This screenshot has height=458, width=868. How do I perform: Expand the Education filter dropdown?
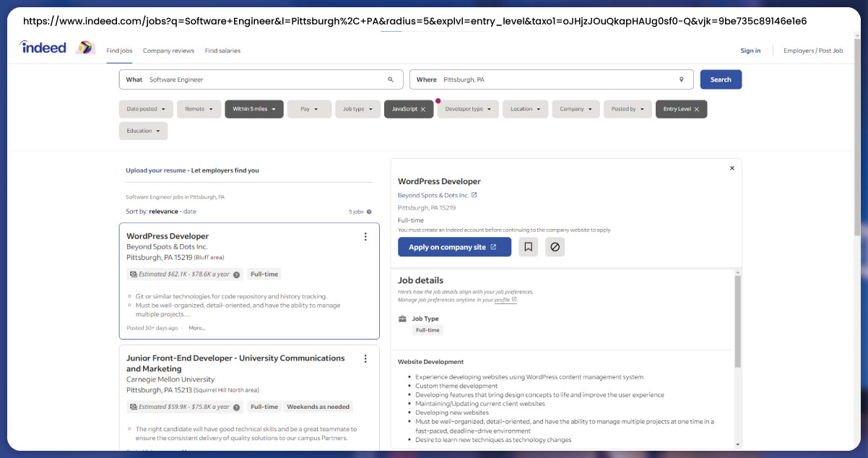[x=143, y=131]
